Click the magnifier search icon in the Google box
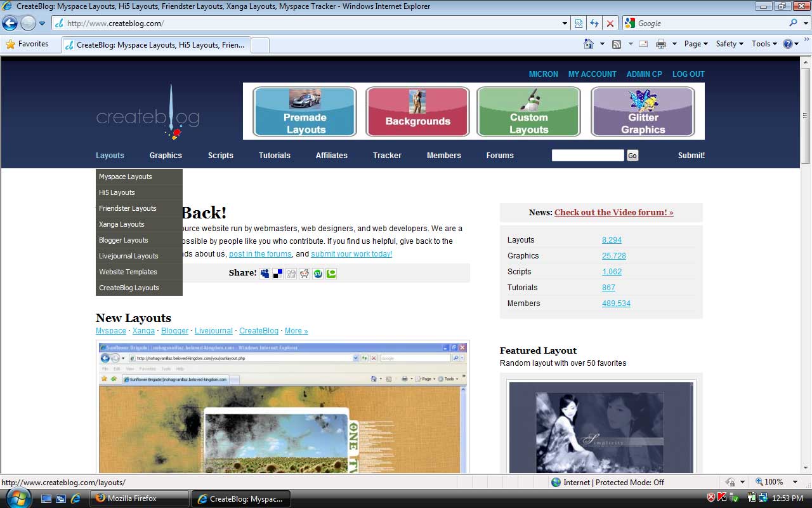 coord(794,23)
